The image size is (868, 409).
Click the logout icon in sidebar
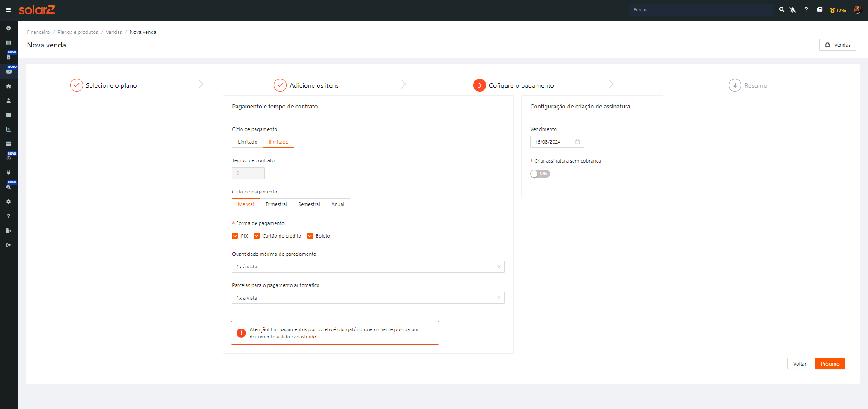point(9,245)
